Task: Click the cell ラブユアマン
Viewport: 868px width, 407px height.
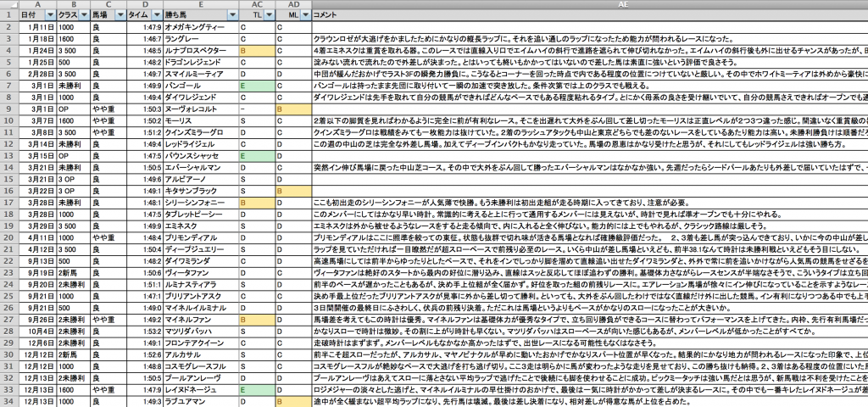Action: tap(202, 401)
